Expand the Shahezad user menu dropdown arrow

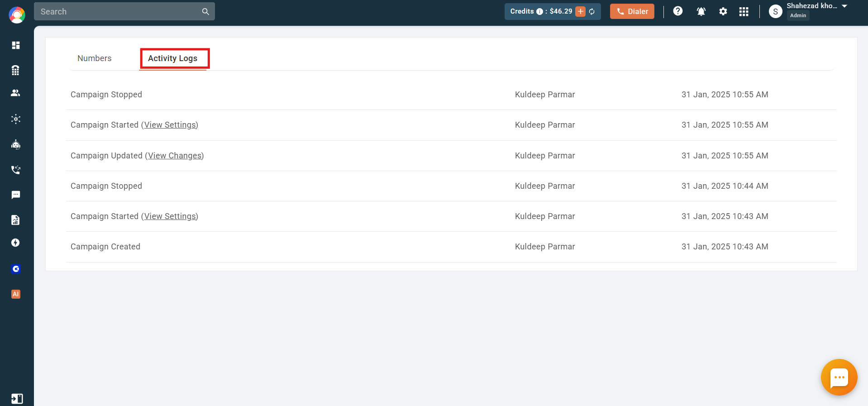click(x=844, y=6)
